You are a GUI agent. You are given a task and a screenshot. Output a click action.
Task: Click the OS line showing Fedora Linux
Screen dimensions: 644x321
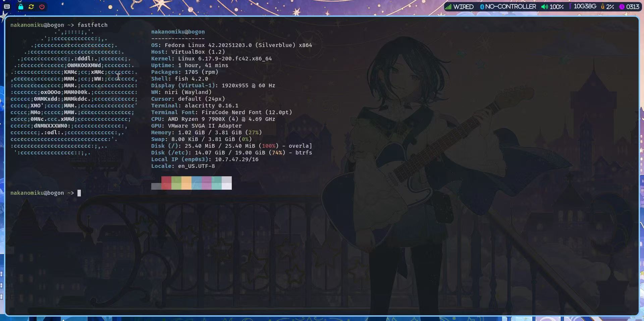[x=231, y=45]
